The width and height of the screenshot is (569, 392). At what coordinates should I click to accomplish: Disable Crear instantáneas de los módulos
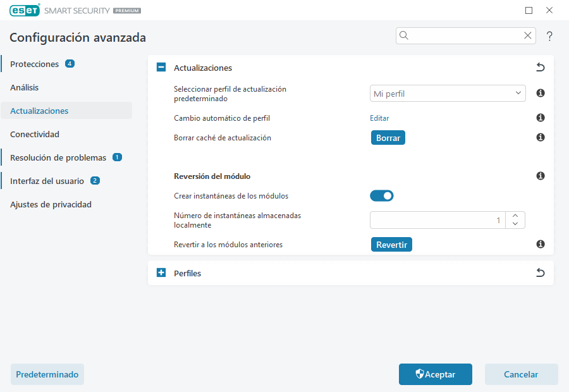click(x=382, y=195)
